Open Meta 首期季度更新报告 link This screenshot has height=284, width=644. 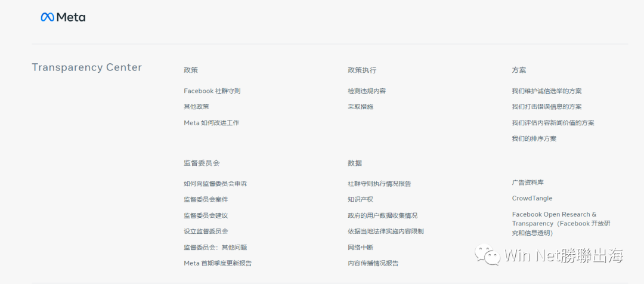click(218, 264)
